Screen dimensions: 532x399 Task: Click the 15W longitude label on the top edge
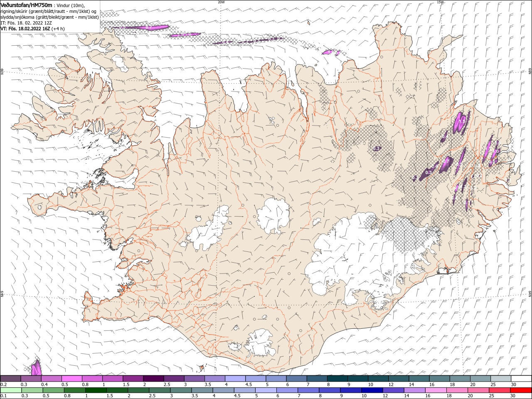[x=440, y=2]
